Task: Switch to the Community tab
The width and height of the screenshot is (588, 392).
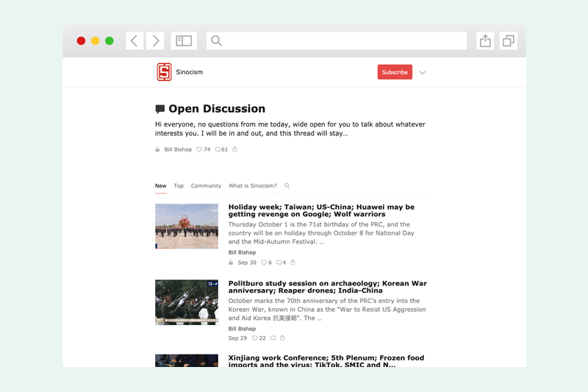Action: click(x=206, y=186)
